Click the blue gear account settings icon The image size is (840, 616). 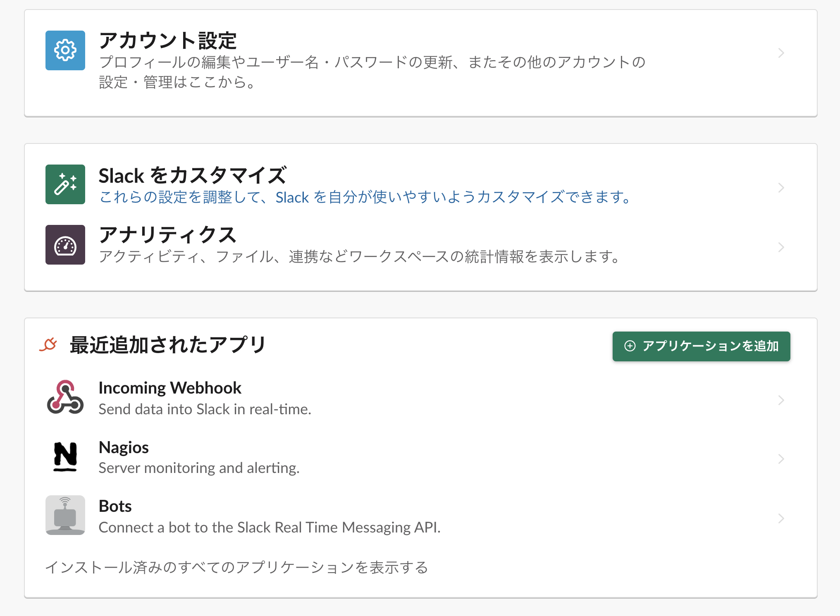pos(65,50)
